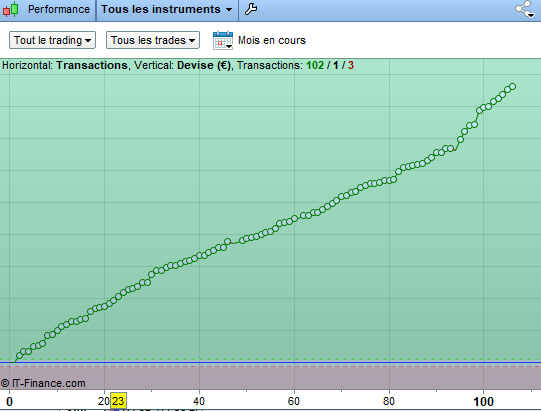Click the '40' label on horizontal axis

[x=199, y=401]
